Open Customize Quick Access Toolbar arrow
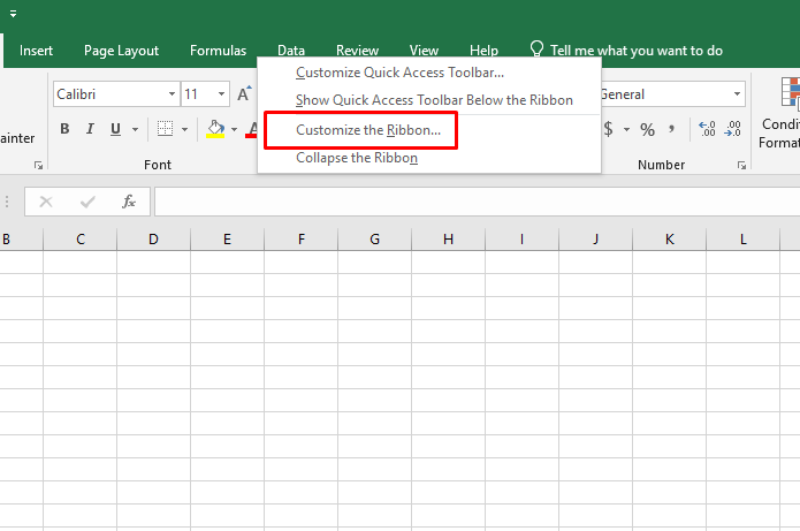800x531 pixels. point(13,14)
